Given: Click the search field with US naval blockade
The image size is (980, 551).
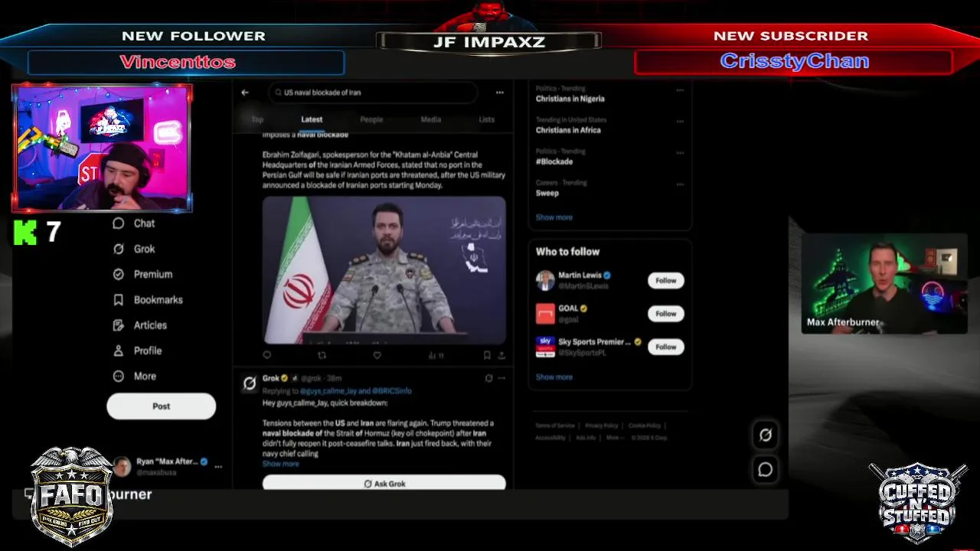Looking at the screenshot, I should 373,93.
